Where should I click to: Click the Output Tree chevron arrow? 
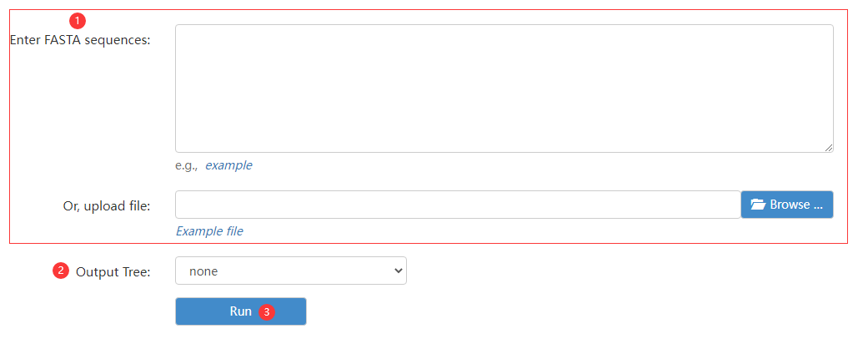click(397, 271)
